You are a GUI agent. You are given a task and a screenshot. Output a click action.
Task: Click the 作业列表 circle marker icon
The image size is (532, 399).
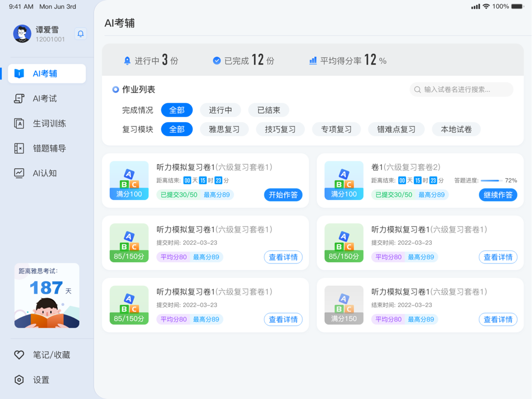pos(116,90)
